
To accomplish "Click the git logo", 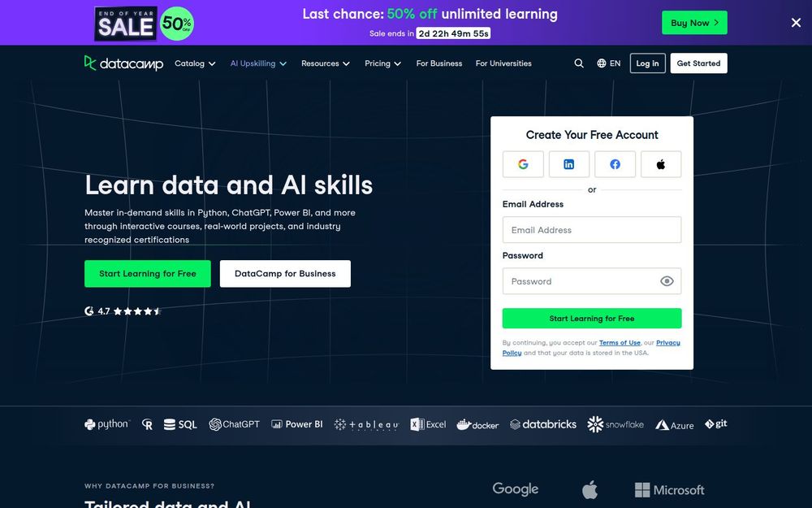I will point(715,424).
